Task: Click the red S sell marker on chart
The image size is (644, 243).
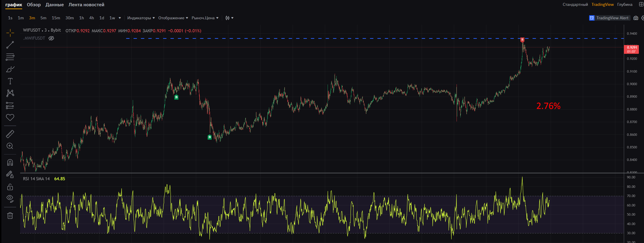Action: pos(522,39)
